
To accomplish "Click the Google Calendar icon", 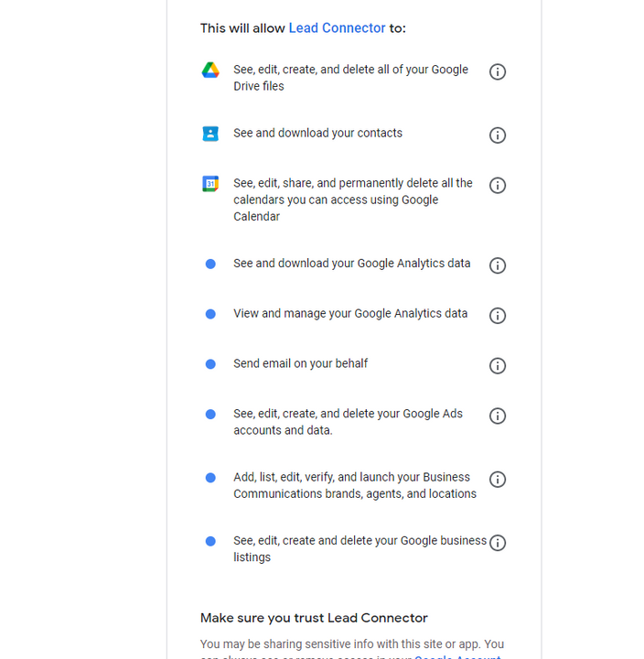I will 210,184.
